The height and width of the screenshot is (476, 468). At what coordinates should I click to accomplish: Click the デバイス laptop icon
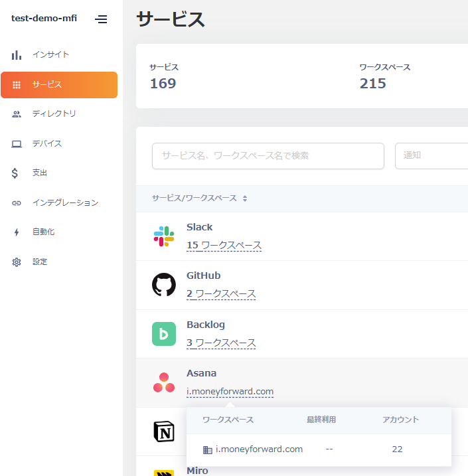click(x=17, y=144)
